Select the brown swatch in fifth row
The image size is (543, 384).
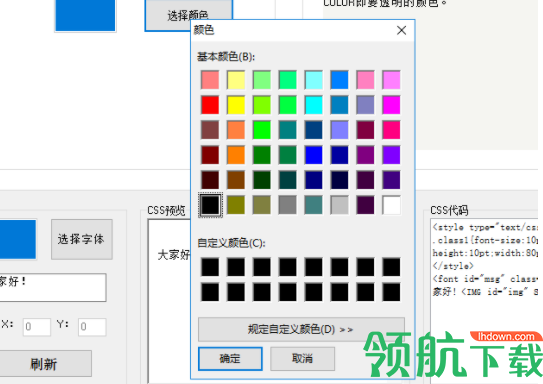(236, 180)
